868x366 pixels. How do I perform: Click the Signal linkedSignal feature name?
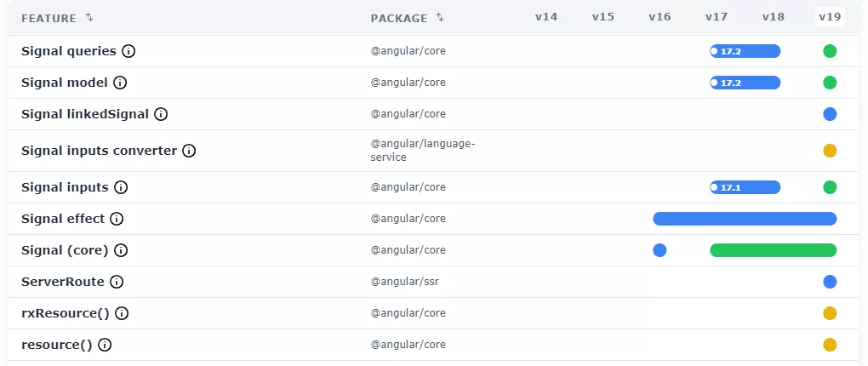(85, 115)
